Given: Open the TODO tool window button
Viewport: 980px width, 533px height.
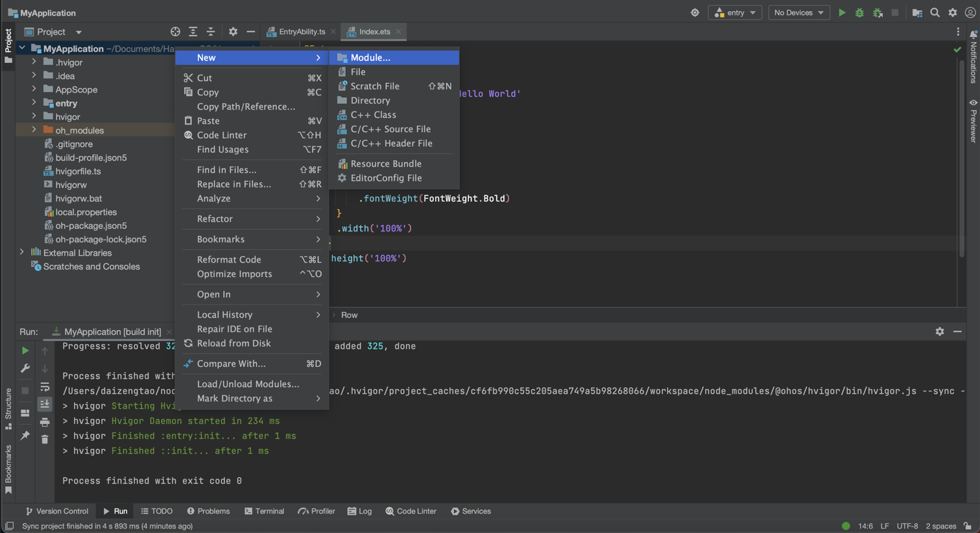Looking at the screenshot, I should (x=157, y=511).
